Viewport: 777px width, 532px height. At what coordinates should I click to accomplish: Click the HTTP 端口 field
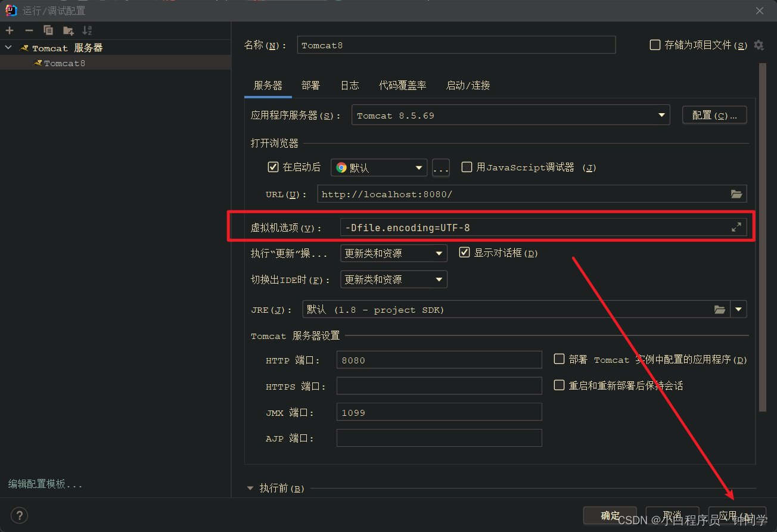(439, 360)
